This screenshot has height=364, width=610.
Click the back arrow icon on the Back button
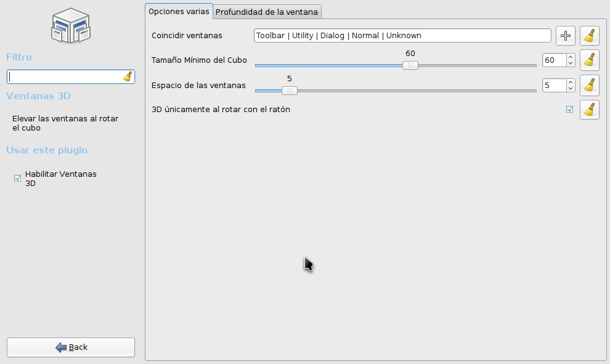point(60,347)
